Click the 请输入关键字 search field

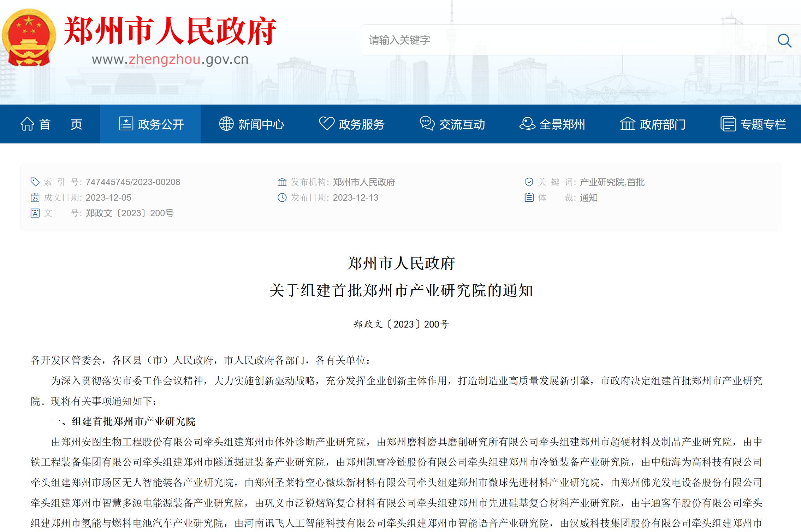[564, 40]
